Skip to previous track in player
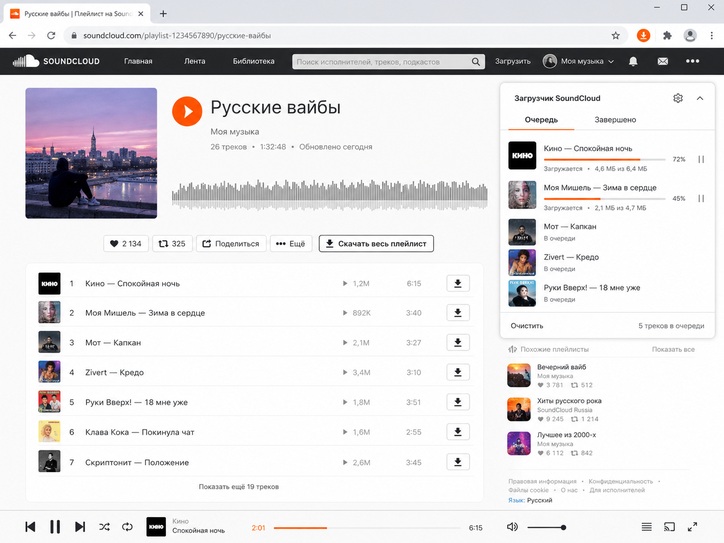 30,527
